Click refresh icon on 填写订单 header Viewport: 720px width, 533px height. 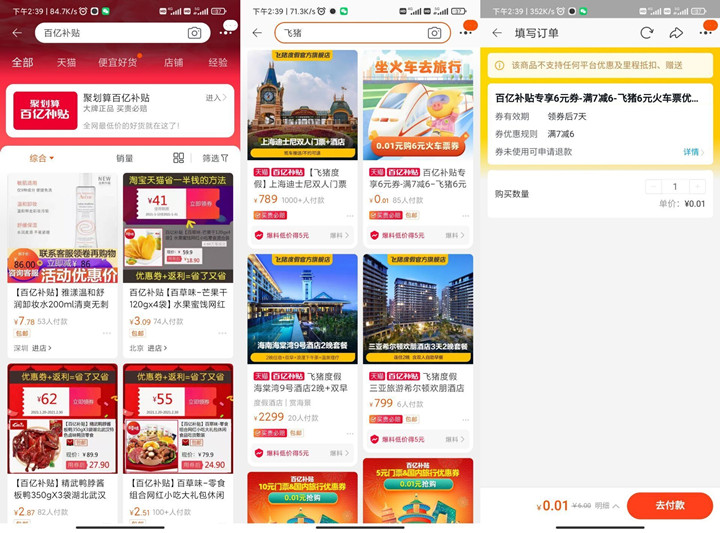point(647,33)
